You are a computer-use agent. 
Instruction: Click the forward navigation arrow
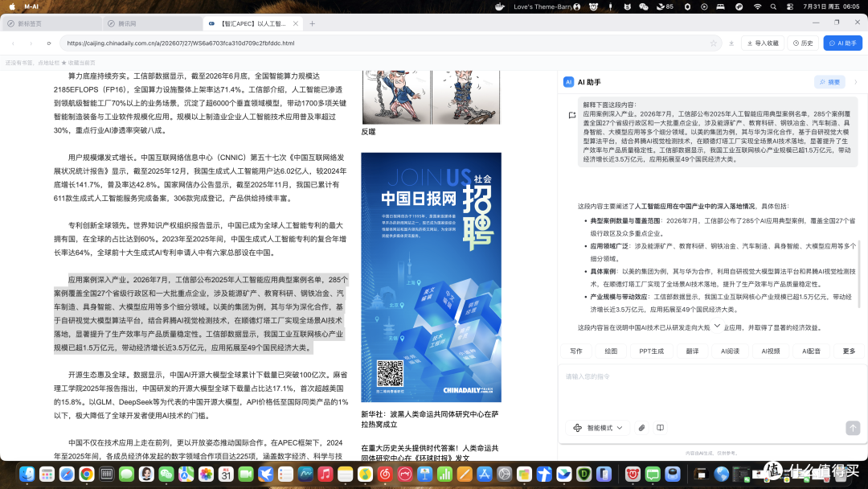[31, 43]
